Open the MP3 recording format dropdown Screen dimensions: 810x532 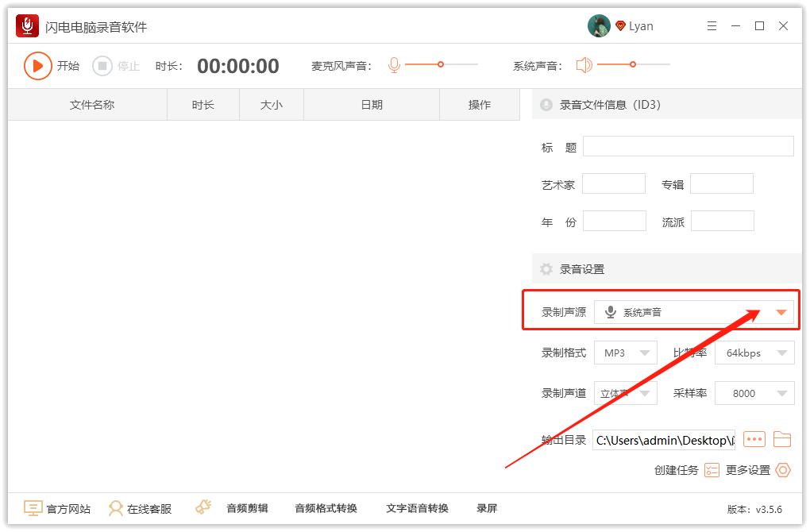tap(646, 353)
